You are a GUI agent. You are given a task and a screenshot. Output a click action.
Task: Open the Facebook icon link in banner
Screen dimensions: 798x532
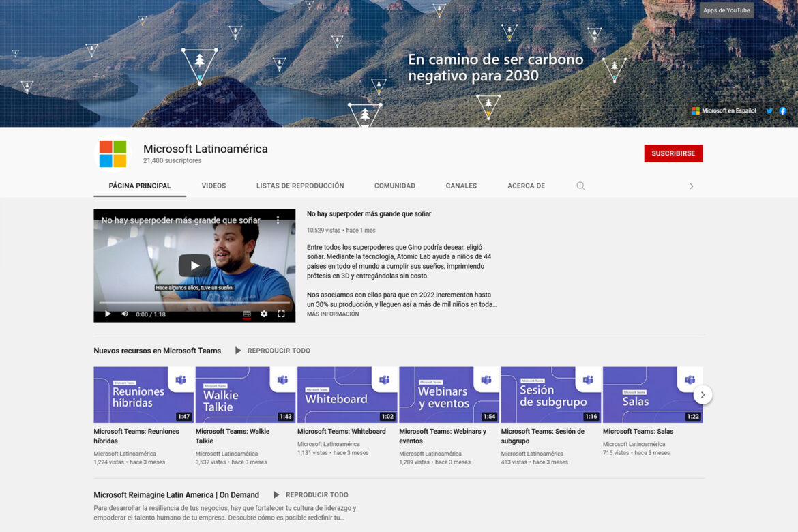pyautogui.click(x=783, y=110)
